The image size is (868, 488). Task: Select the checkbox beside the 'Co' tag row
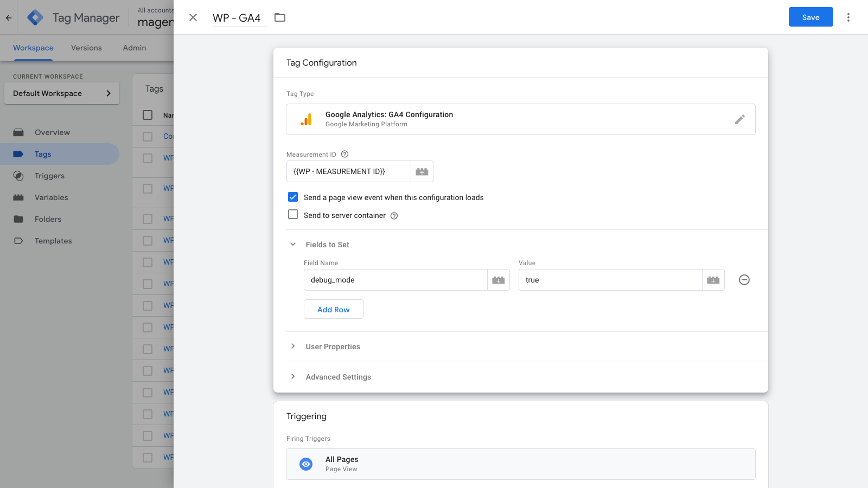tap(148, 137)
